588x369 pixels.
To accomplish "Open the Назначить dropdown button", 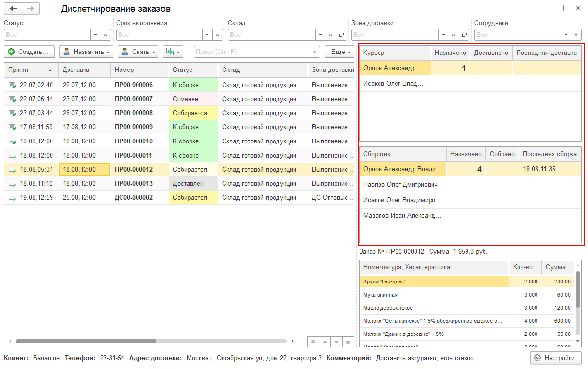I will (86, 52).
